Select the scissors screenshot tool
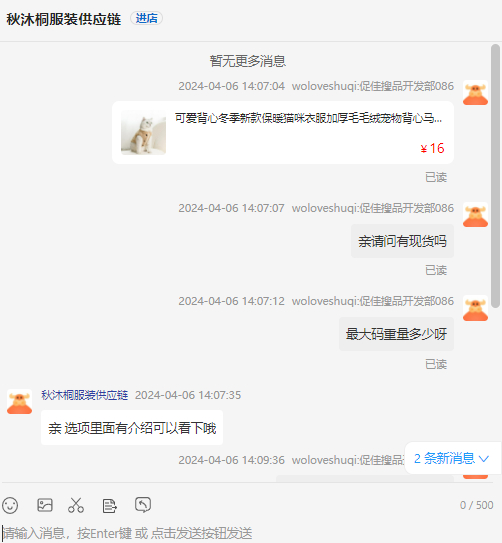Image resolution: width=502 pixels, height=543 pixels. pos(76,505)
